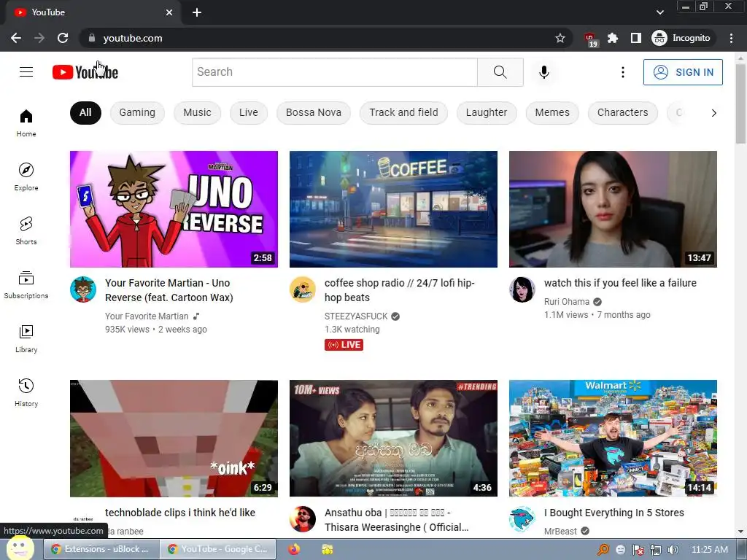Bookmark this page with star icon
This screenshot has width=747, height=560.
coord(560,38)
